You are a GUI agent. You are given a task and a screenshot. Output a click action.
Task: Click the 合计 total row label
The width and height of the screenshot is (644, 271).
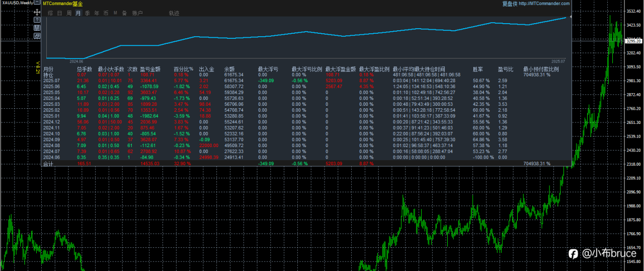pos(48,164)
